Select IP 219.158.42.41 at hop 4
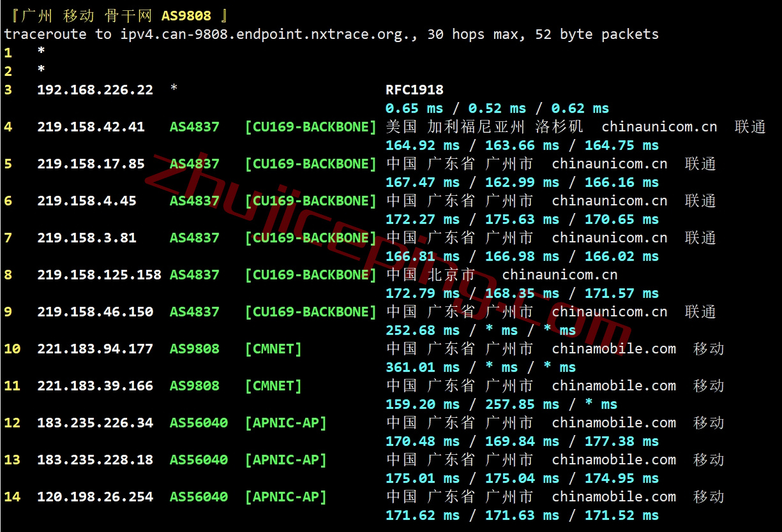Viewport: 782px width, 532px height. coord(91,127)
